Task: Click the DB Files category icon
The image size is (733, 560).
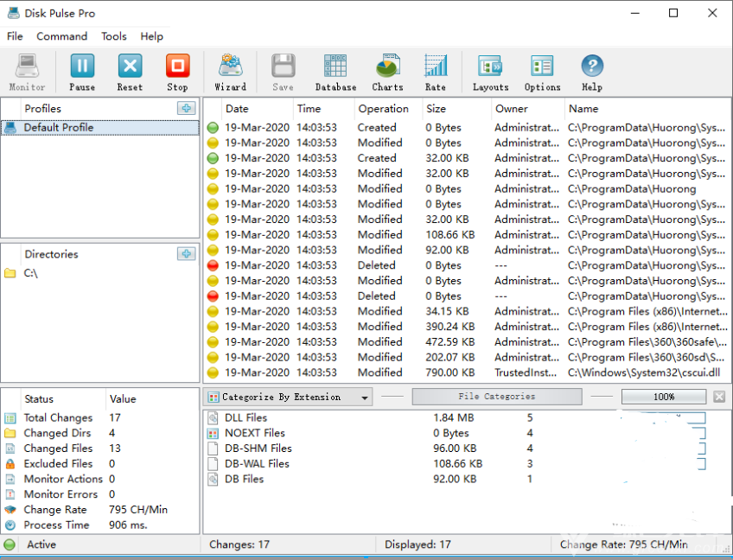Action: pyautogui.click(x=213, y=479)
